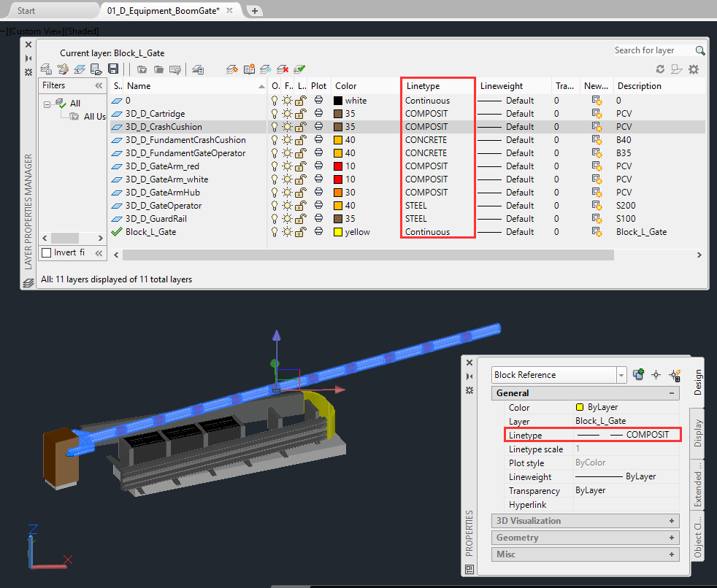Click the save layer state floppy disk icon

(113, 69)
